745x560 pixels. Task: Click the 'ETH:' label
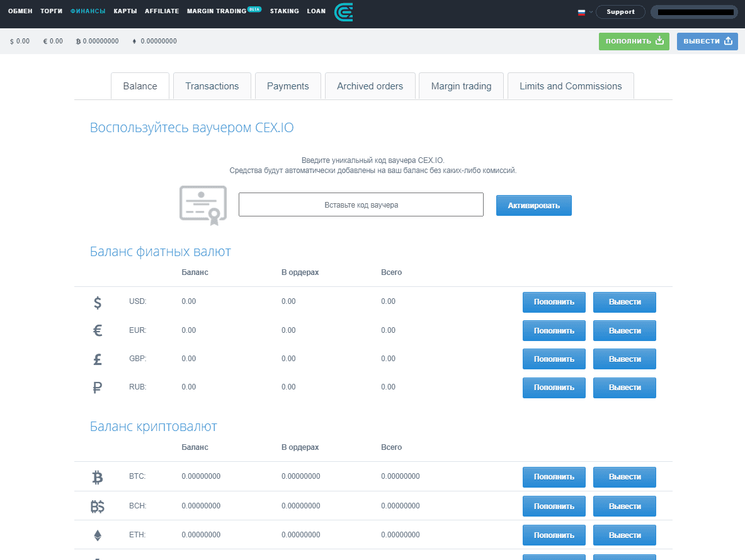(x=137, y=535)
